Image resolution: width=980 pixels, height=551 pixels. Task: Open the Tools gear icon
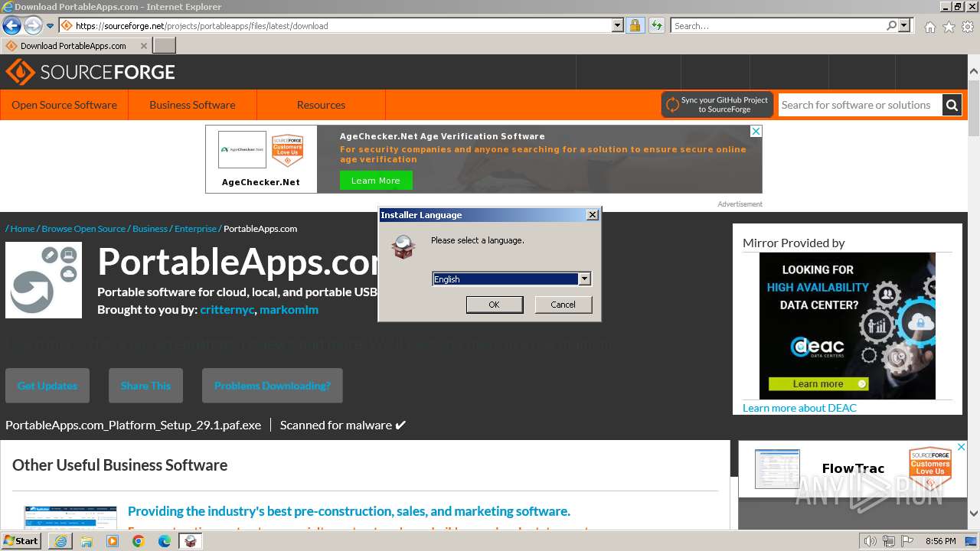tap(968, 27)
